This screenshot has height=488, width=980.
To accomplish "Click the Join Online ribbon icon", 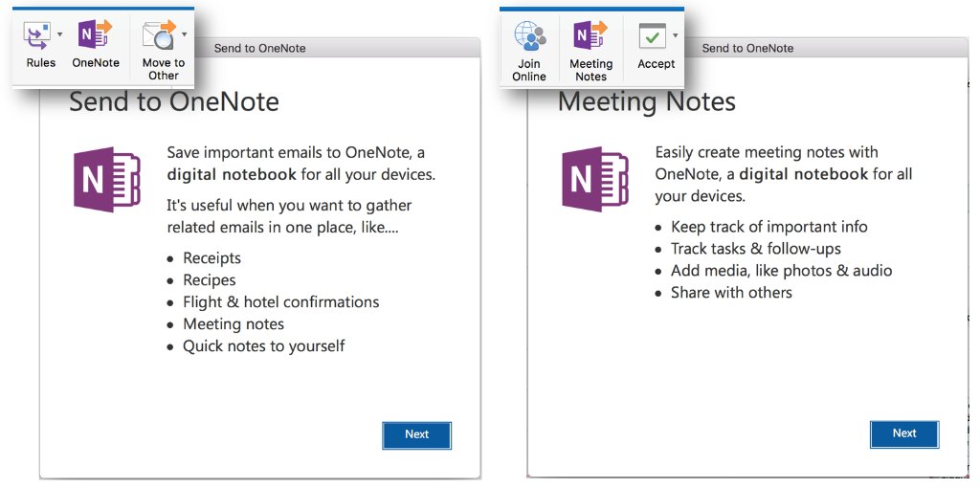I will pos(529,35).
